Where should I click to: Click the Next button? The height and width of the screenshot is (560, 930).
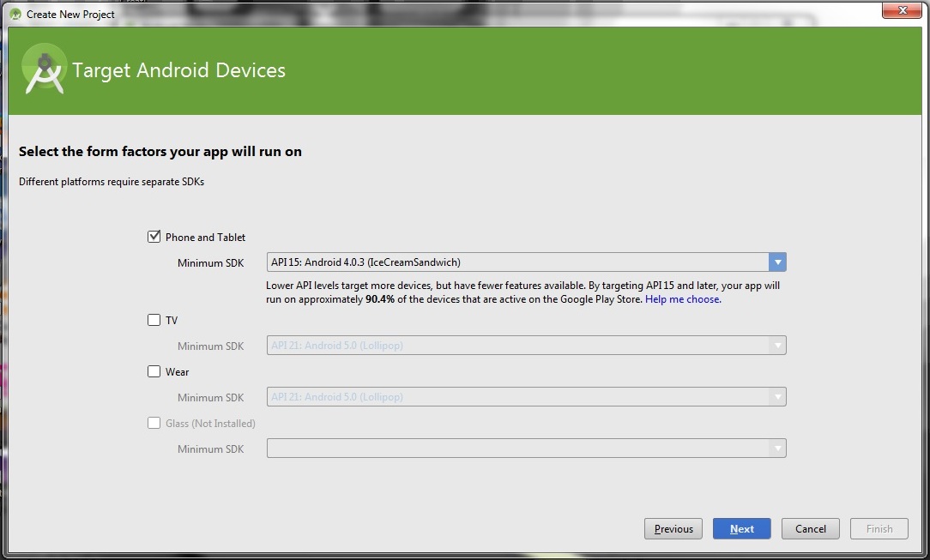point(741,528)
